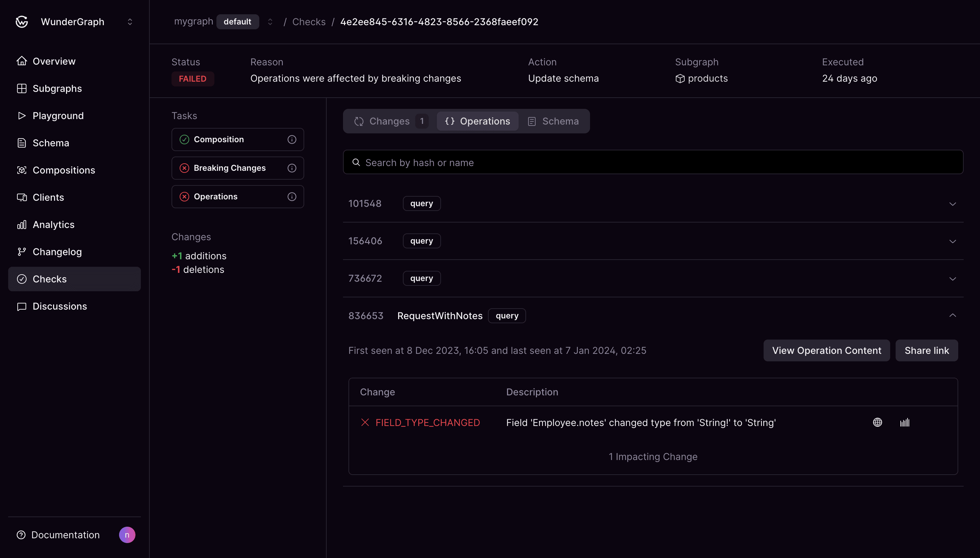Click the mygraph breadcrumb
980x558 pixels.
click(x=194, y=21)
